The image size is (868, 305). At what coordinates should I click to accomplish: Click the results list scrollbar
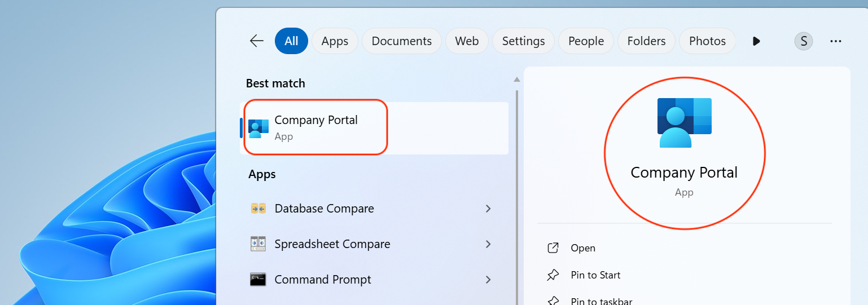tap(516, 197)
